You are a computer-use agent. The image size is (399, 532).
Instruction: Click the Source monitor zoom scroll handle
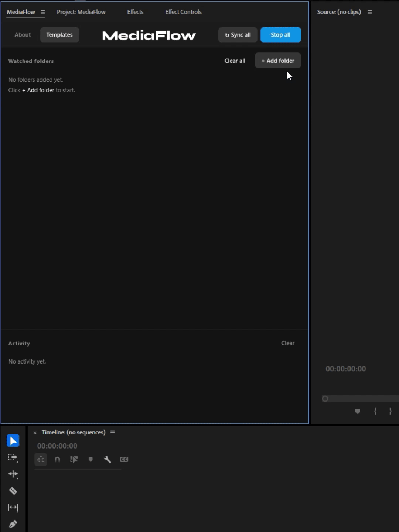point(325,399)
